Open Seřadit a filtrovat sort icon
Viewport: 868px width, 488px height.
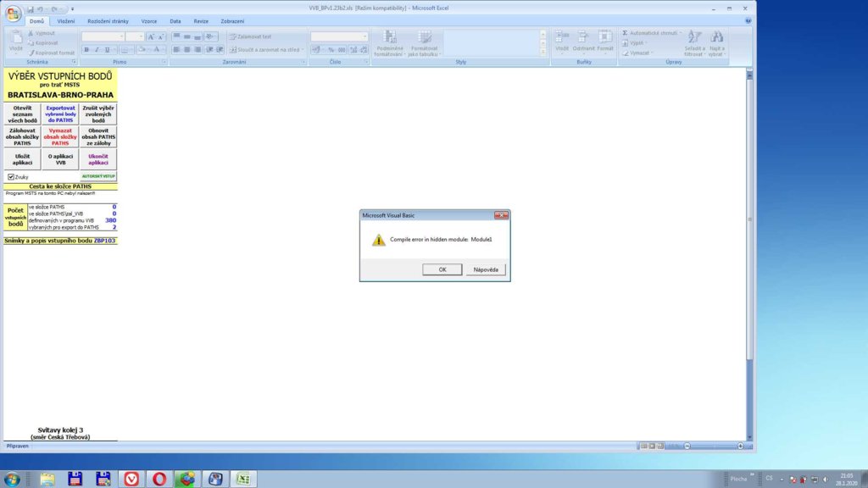tap(695, 42)
